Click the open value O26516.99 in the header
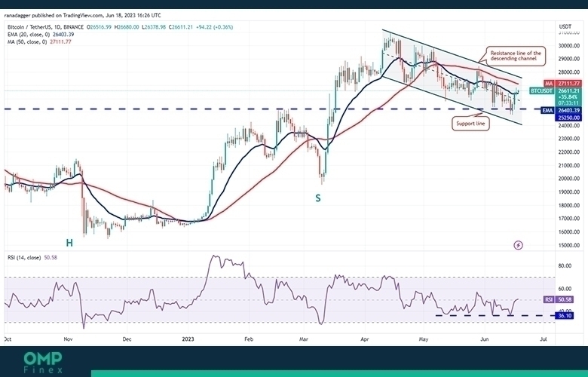 (99, 27)
